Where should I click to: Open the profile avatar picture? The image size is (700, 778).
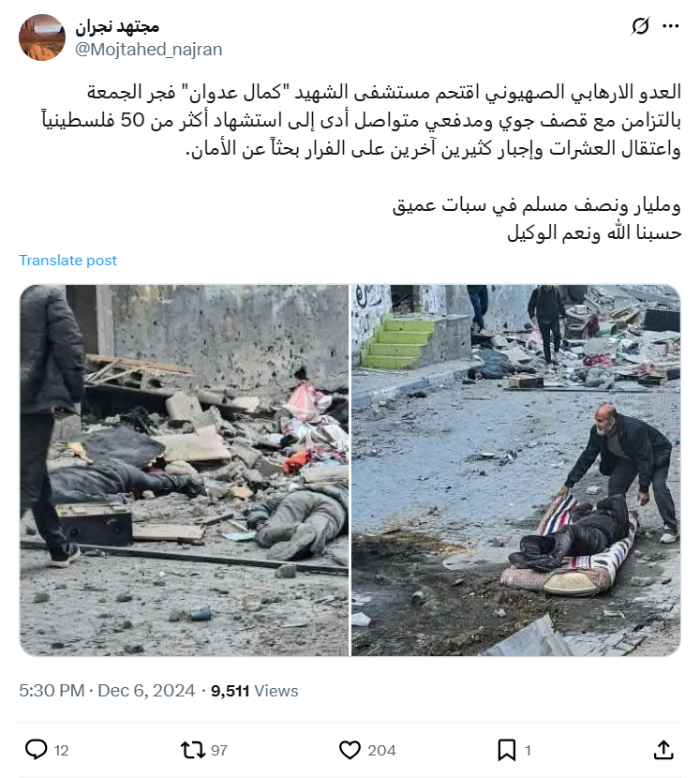pyautogui.click(x=42, y=37)
